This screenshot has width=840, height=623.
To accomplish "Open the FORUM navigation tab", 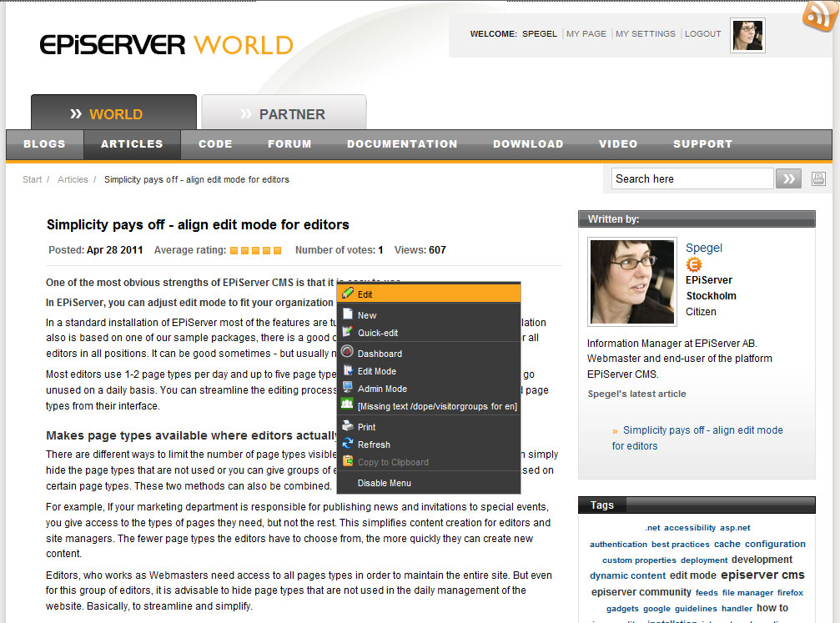I will coord(289,144).
